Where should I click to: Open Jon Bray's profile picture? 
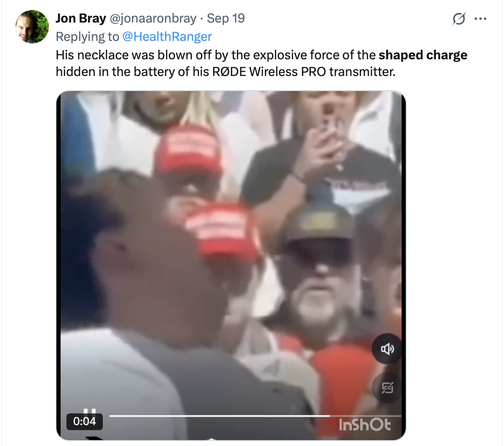[32, 27]
